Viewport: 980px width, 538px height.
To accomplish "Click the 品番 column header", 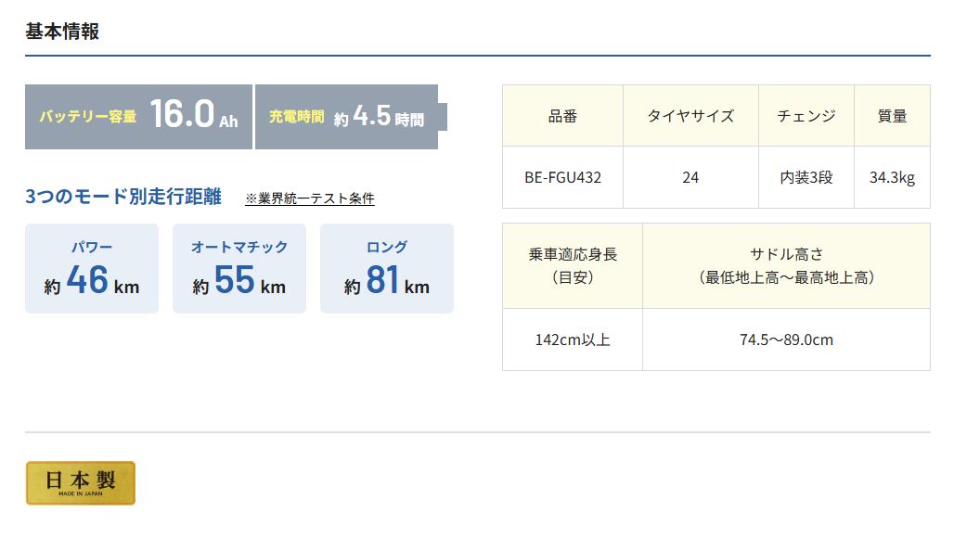I will [x=562, y=116].
